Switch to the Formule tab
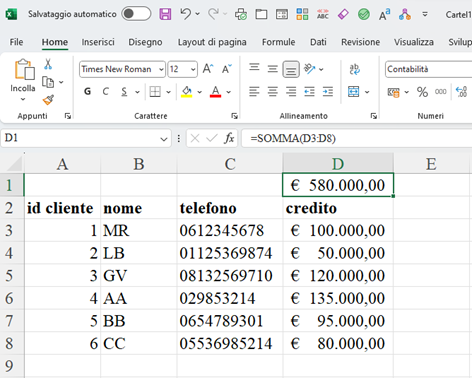Screen dimensions: 472x378 coord(278,42)
